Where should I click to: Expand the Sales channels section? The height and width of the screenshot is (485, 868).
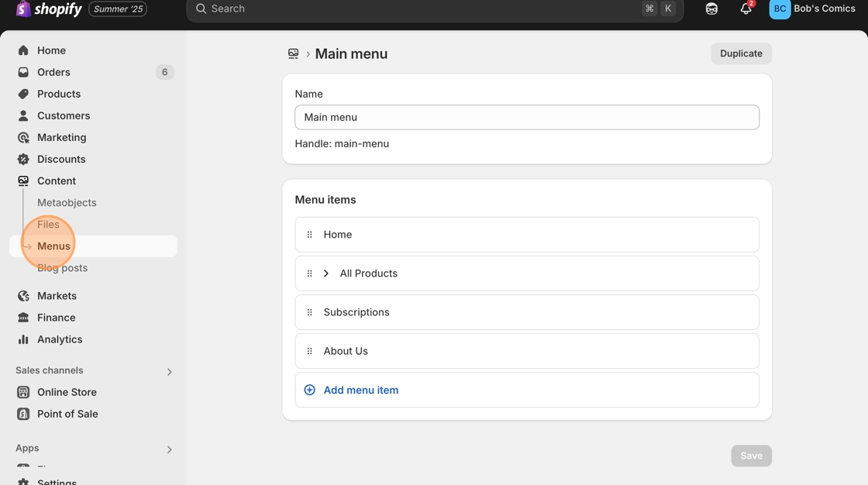pyautogui.click(x=169, y=372)
